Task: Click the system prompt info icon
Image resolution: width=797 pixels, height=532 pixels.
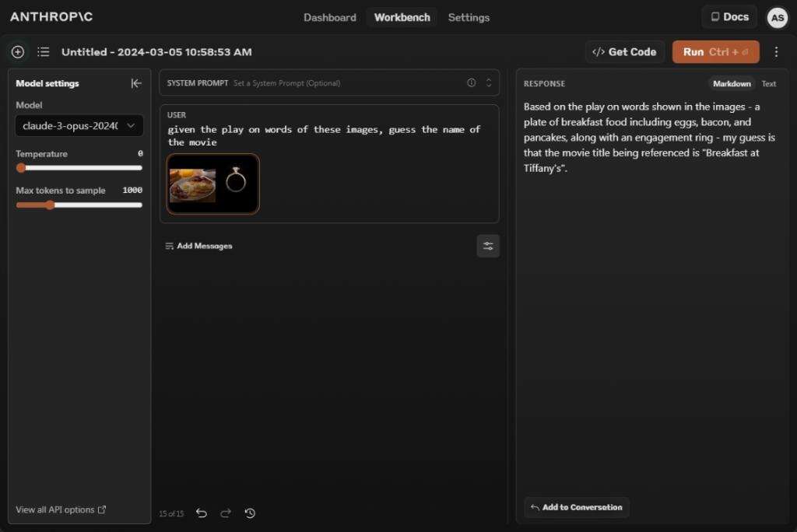Action: pos(471,82)
